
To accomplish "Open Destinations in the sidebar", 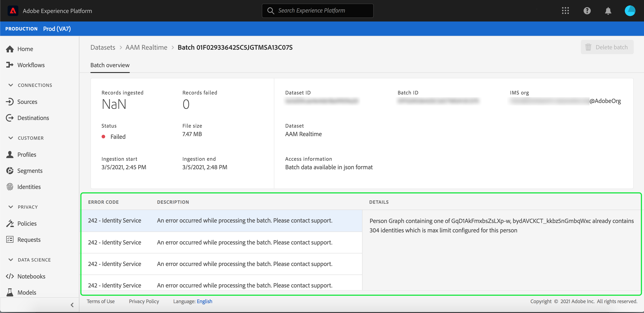I will coord(33,118).
